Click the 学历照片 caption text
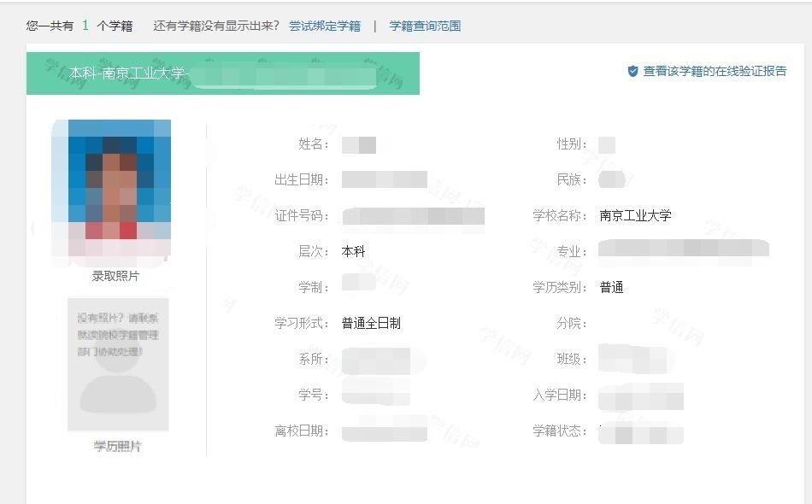The height and width of the screenshot is (504, 812). (118, 446)
